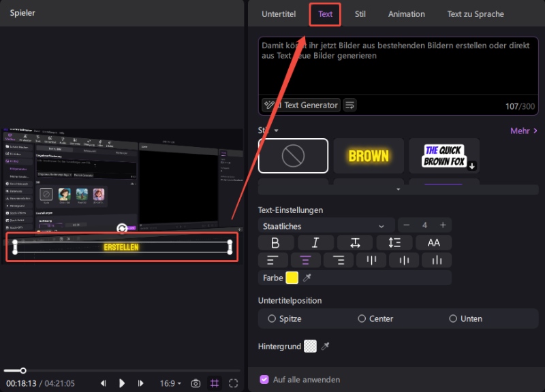
Task: Open the yellow Farbe color swatch
Action: point(292,278)
